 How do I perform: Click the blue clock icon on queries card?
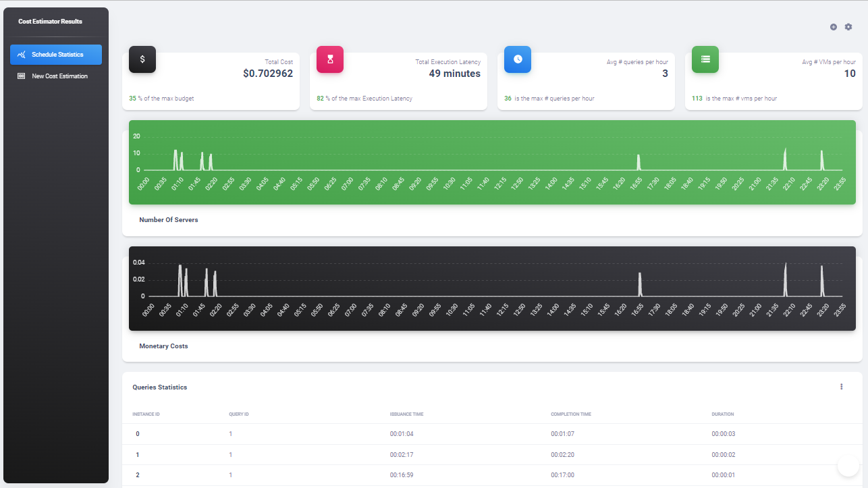[517, 59]
